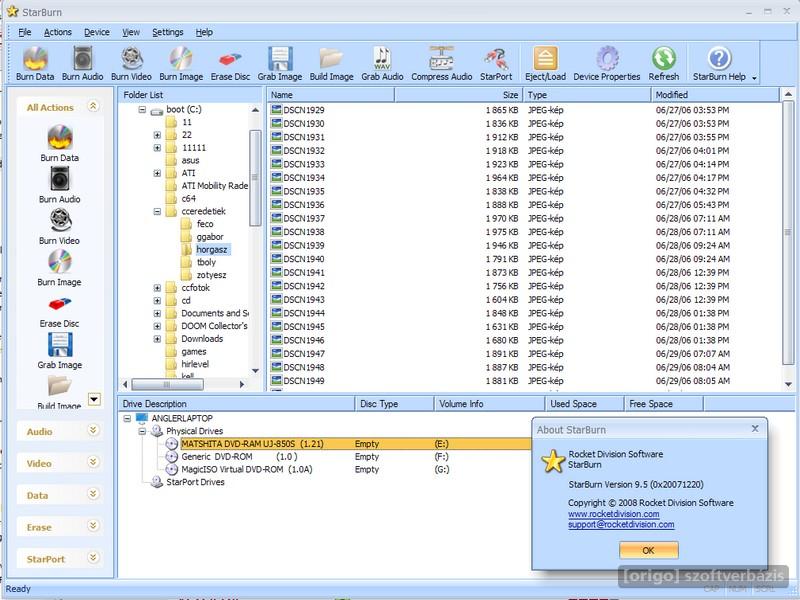Viewport: 800px width, 600px height.
Task: Expand the Erase sidebar panel
Action: point(93,526)
